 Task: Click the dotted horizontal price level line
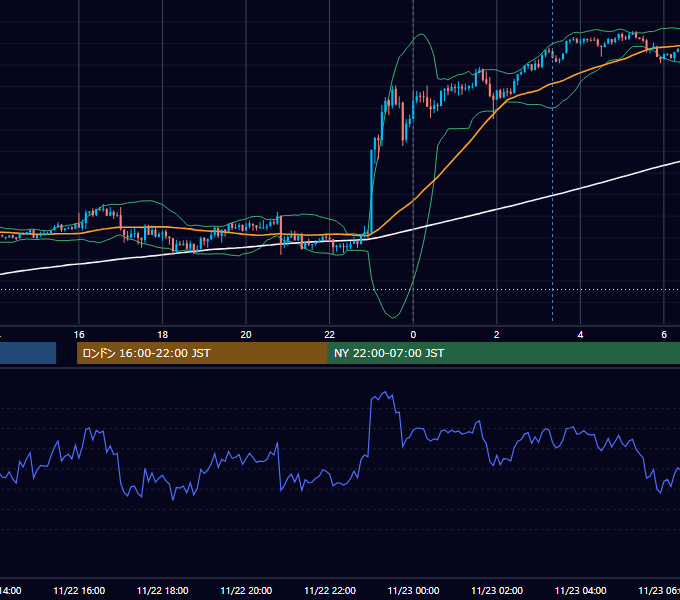[x=340, y=289]
